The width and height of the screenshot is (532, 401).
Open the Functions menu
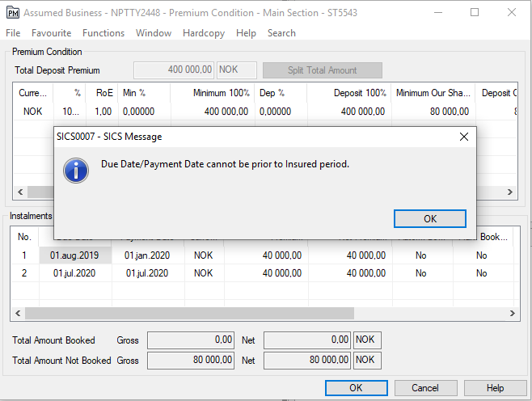pyautogui.click(x=103, y=33)
